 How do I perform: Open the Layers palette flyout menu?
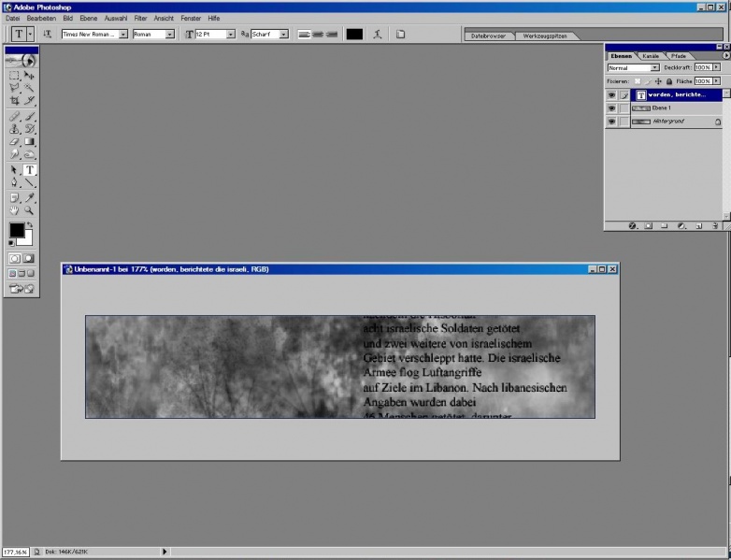[x=726, y=55]
